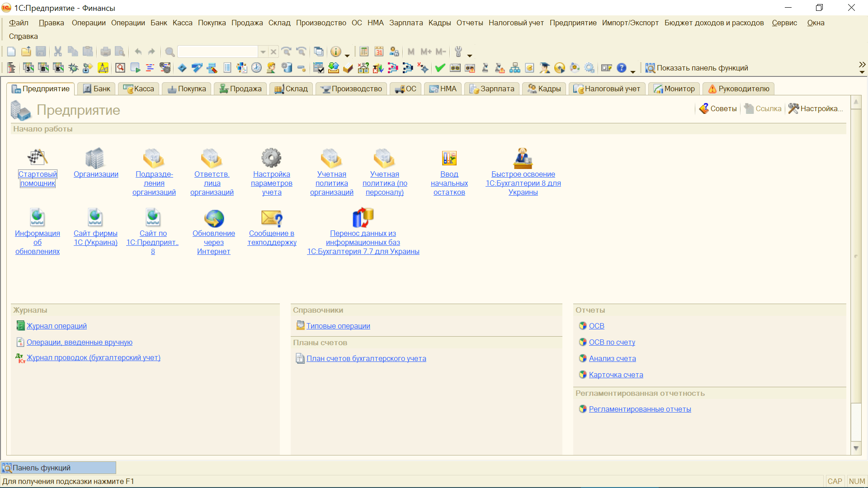Click the envelope icon above Сообщение в техподдержку
This screenshot has height=488, width=868.
point(272,218)
